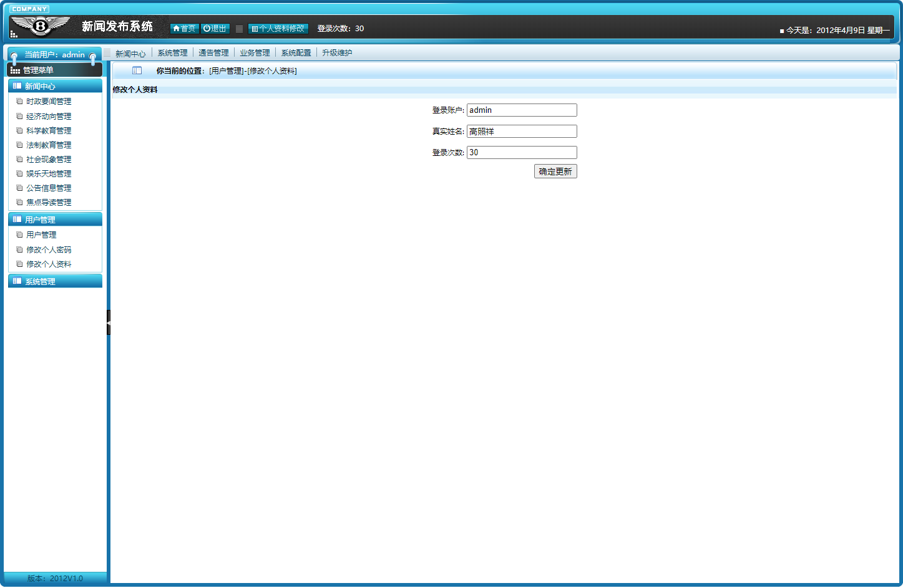Click the COMPANY label at top left
The width and height of the screenshot is (903, 588).
(29, 9)
